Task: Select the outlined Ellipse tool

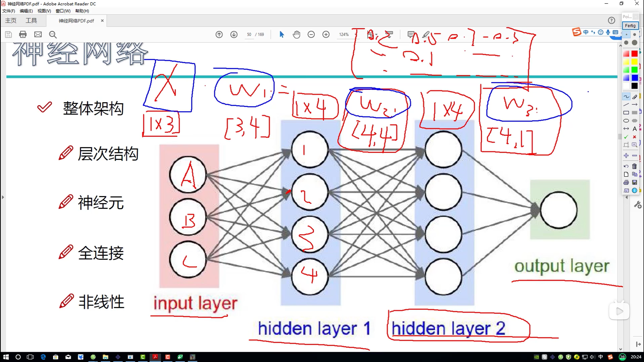Action: pos(626,121)
